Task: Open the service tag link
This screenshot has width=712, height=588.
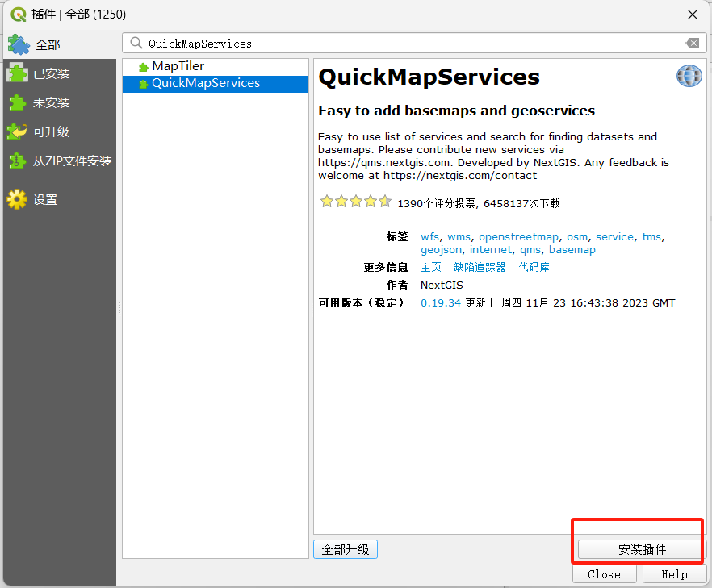Action: tap(614, 237)
